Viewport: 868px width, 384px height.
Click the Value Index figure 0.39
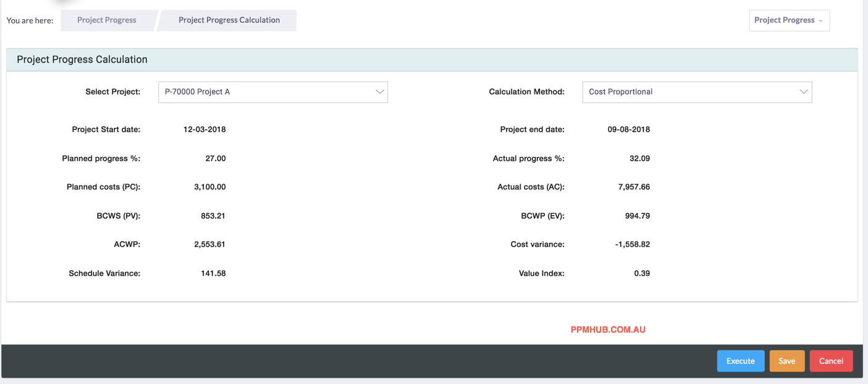642,273
